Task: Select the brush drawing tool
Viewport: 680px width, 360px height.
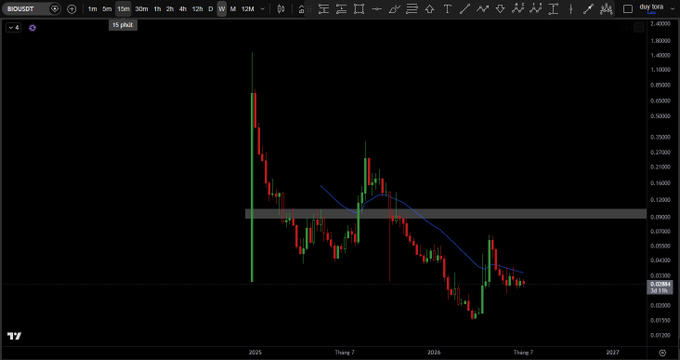Action: (394, 9)
